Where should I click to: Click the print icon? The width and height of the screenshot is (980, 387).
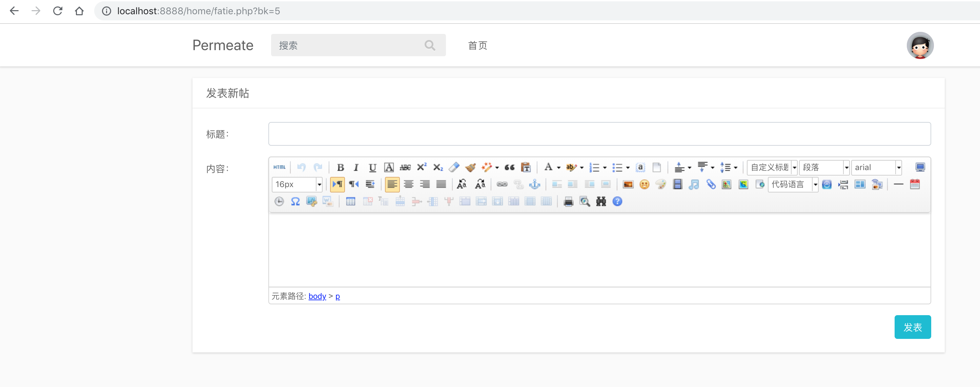click(568, 202)
